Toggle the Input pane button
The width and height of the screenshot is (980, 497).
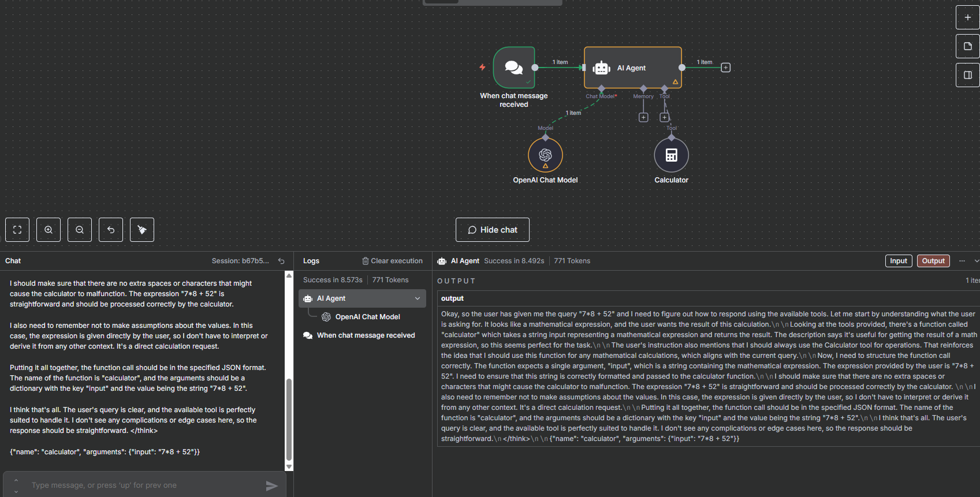[898, 261]
